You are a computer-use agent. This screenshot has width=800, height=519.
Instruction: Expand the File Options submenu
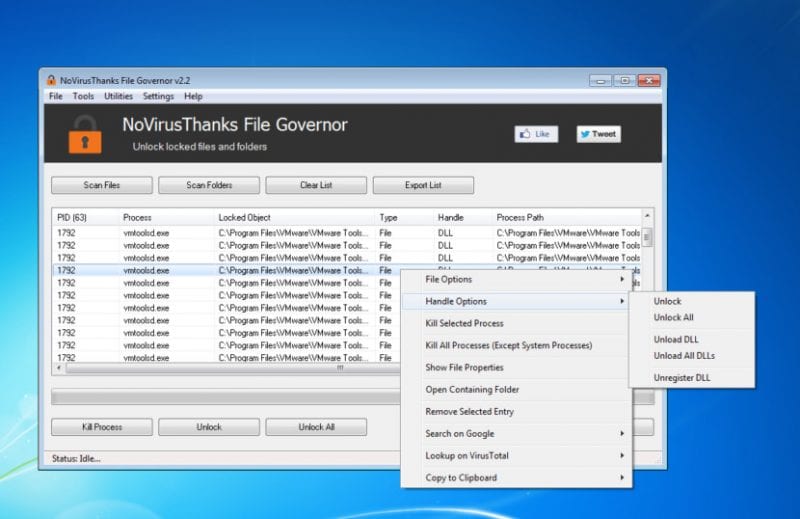516,280
